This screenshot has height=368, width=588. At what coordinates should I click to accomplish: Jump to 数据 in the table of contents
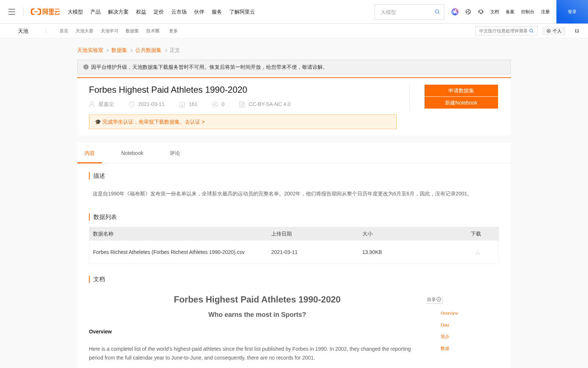pos(445,348)
